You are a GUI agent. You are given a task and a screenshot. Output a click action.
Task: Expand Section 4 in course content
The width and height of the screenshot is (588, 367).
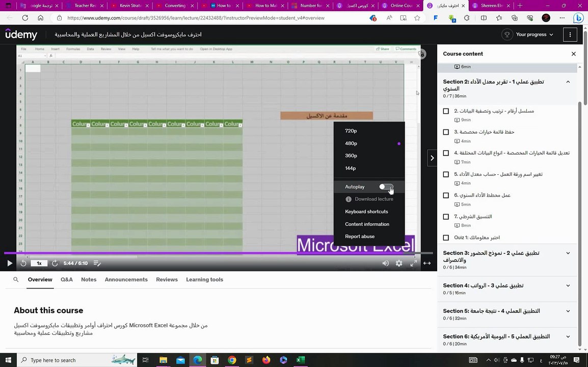tap(568, 285)
